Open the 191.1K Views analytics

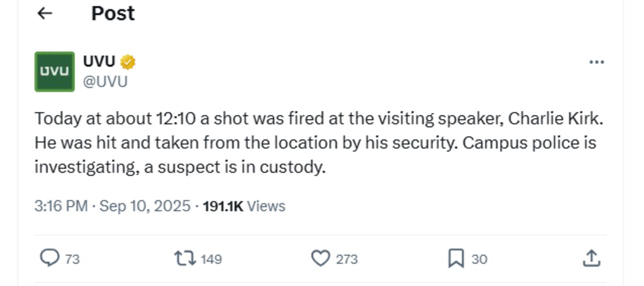pyautogui.click(x=244, y=206)
